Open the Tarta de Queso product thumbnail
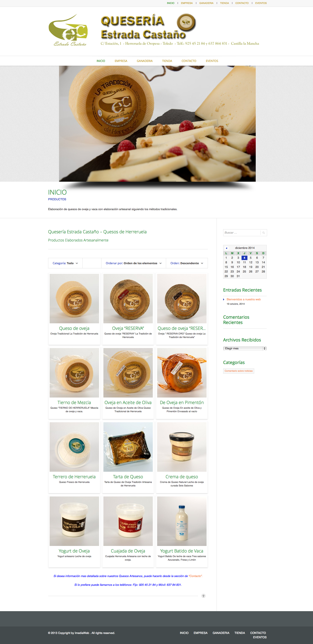The width and height of the screenshot is (313, 644). [128, 447]
